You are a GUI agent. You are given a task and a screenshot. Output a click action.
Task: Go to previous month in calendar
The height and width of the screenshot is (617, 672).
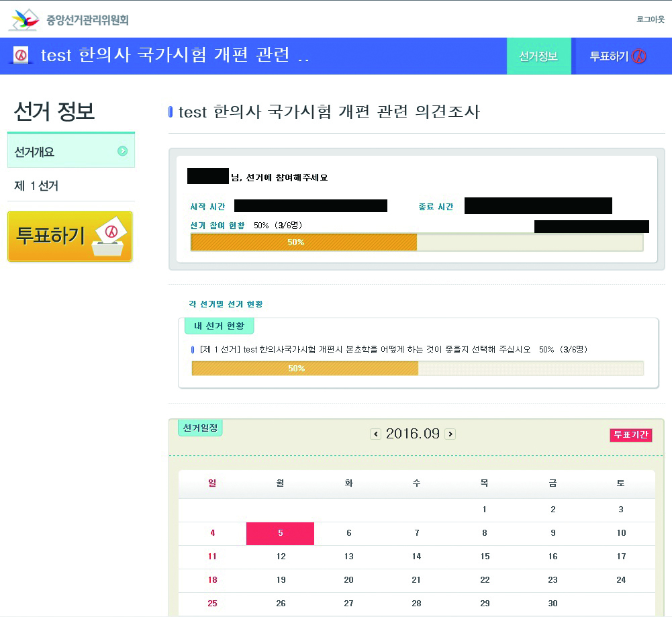[376, 434]
